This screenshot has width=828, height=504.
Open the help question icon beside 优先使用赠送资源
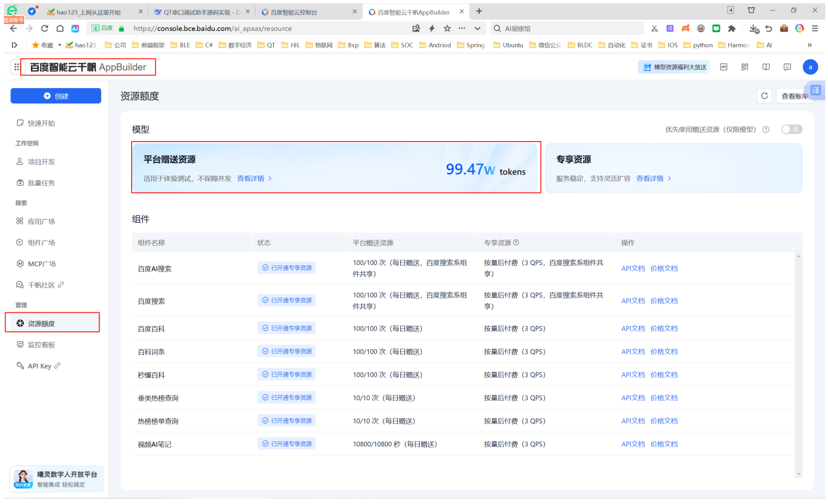click(766, 129)
